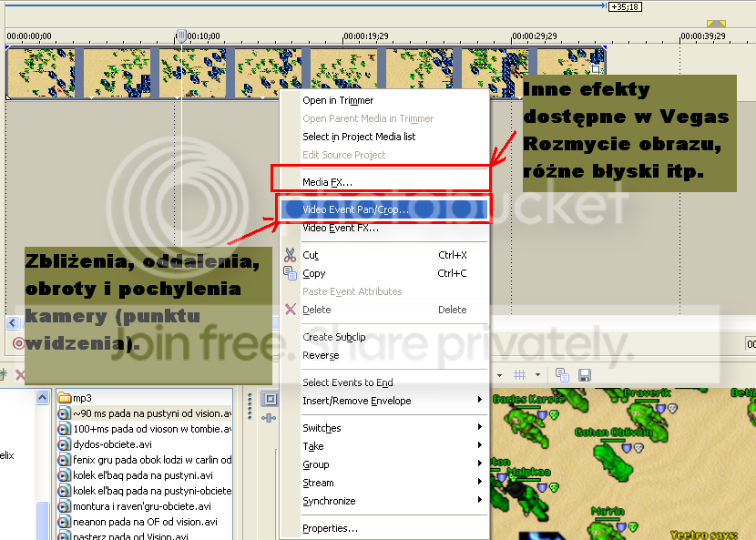Click the timeline scroll left arrow
This screenshot has width=756, height=540.
coord(13,322)
